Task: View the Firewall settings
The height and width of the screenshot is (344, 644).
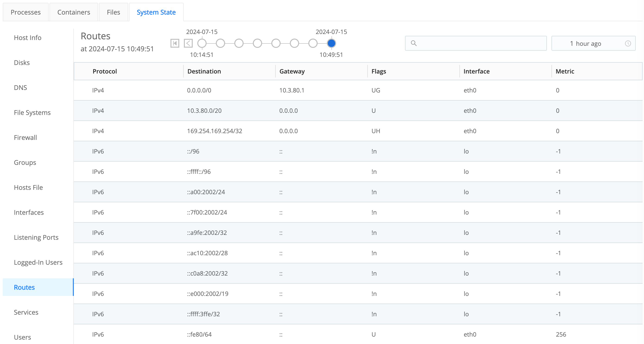Action: pos(25,137)
